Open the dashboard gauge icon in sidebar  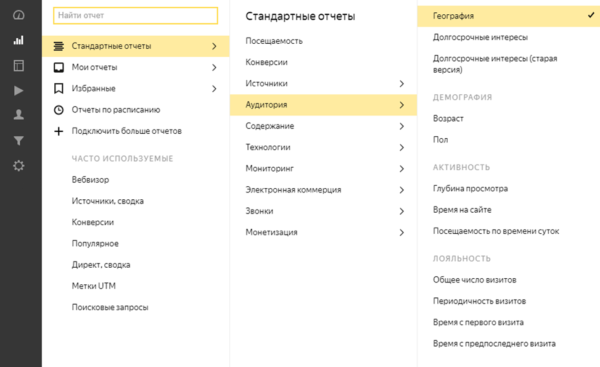pyautogui.click(x=18, y=15)
